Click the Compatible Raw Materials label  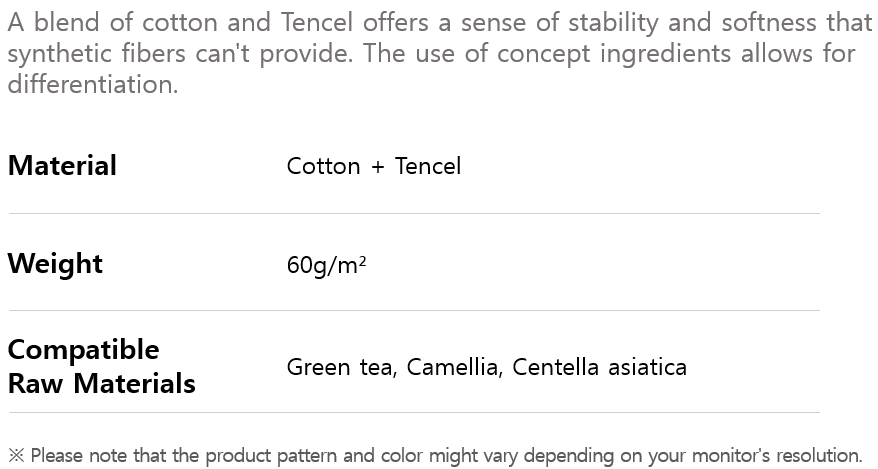101,366
